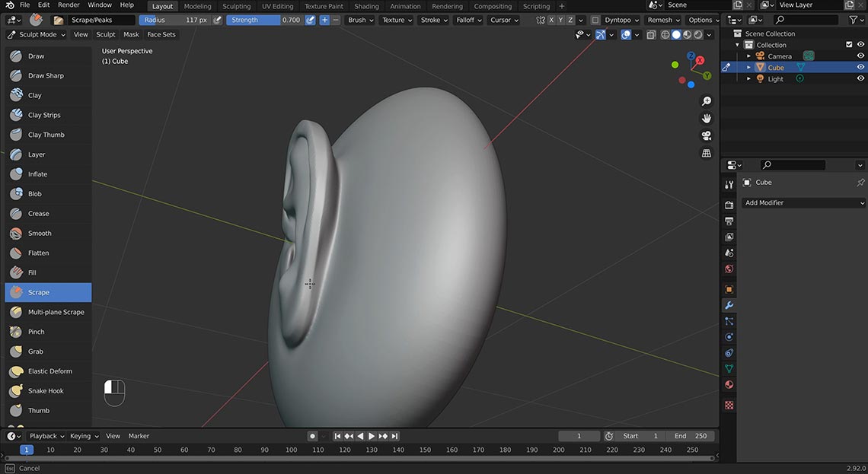868x474 pixels.
Task: Open the Falloff dropdown
Action: coord(469,20)
